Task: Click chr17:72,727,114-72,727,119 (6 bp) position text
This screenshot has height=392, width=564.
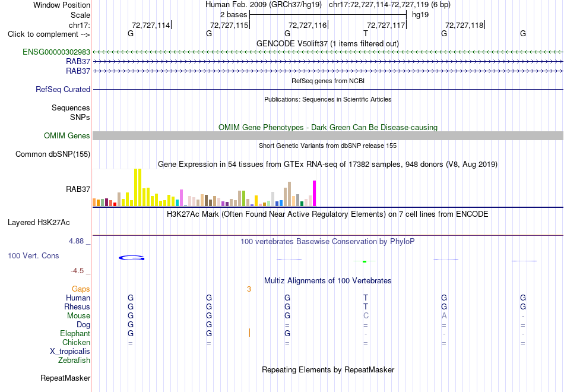Action: 389,5
